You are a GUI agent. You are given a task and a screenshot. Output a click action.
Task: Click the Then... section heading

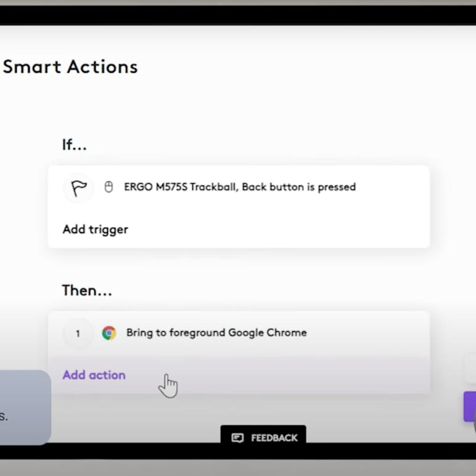click(87, 290)
